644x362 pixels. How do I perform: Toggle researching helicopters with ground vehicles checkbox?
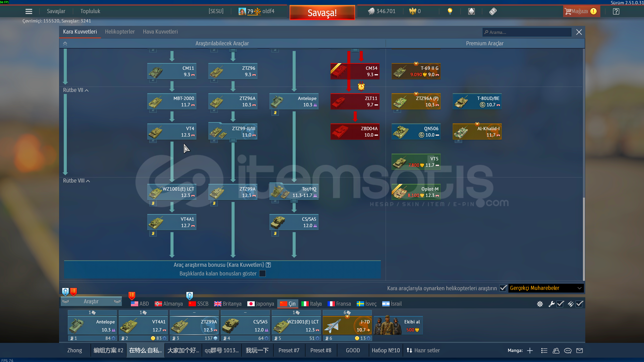click(x=503, y=288)
